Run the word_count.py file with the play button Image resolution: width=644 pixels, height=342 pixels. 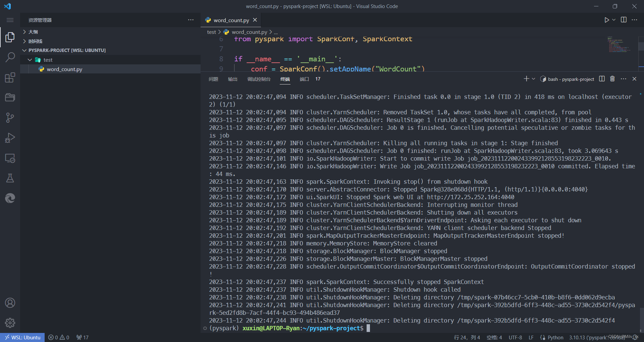[606, 20]
